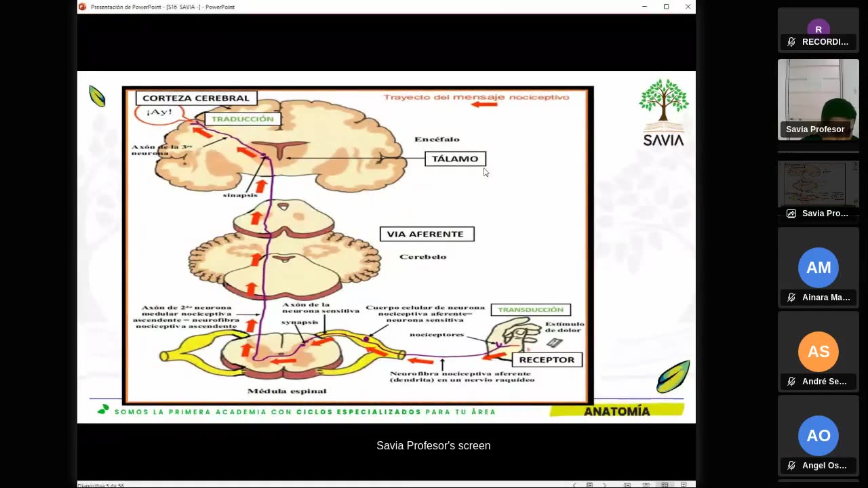Click the R avatar of RECORDI... participant
Screen dimensions: 868x488
(818, 29)
